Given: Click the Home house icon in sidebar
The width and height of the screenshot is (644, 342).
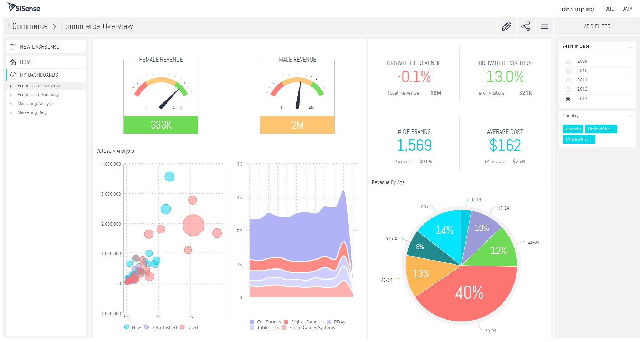Looking at the screenshot, I should 12,61.
